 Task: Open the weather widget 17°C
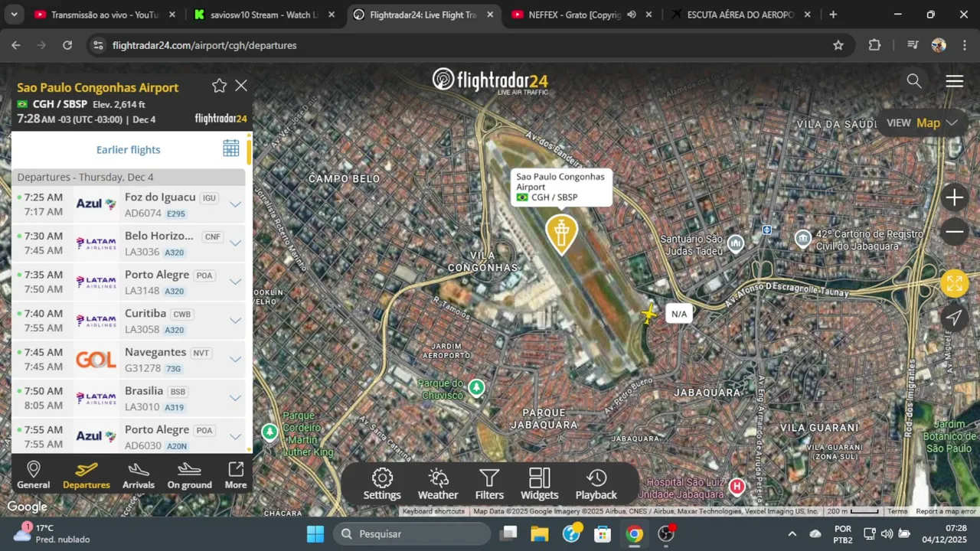pos(52,533)
